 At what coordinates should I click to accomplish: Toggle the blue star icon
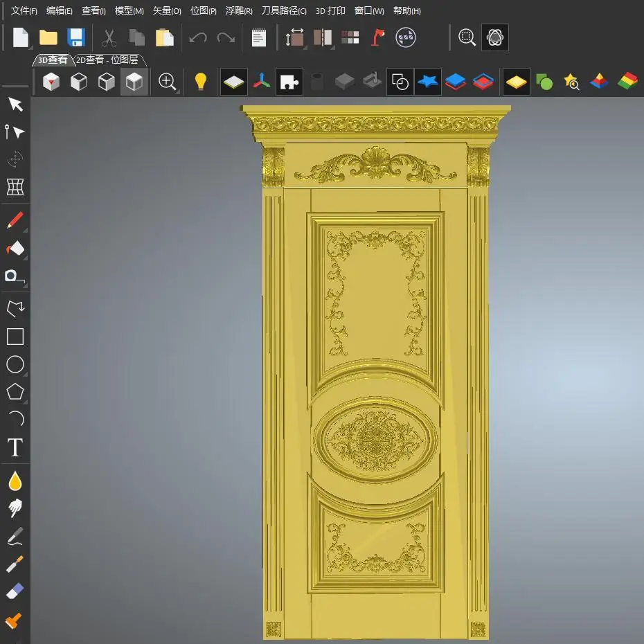(x=428, y=82)
